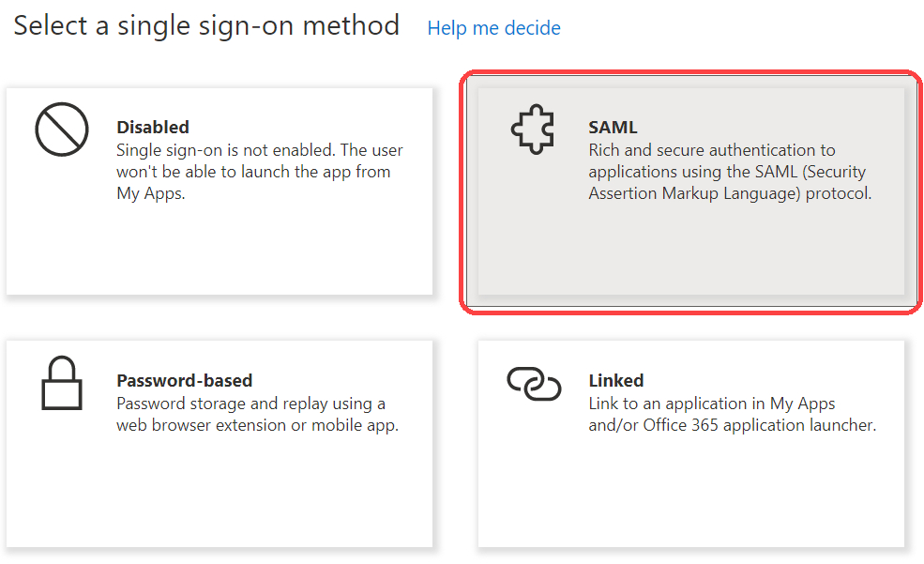
Task: Pick the Password-based heading
Action: pos(185,380)
